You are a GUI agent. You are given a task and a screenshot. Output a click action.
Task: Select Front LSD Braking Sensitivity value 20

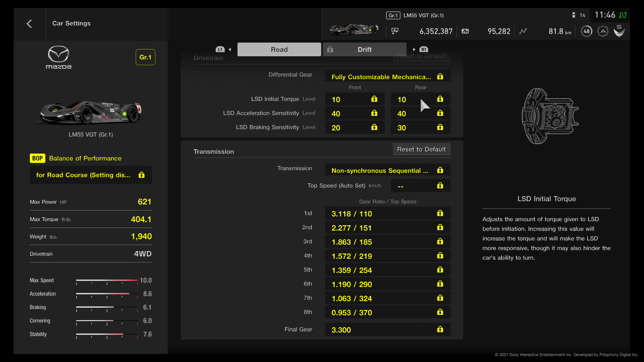coord(355,127)
